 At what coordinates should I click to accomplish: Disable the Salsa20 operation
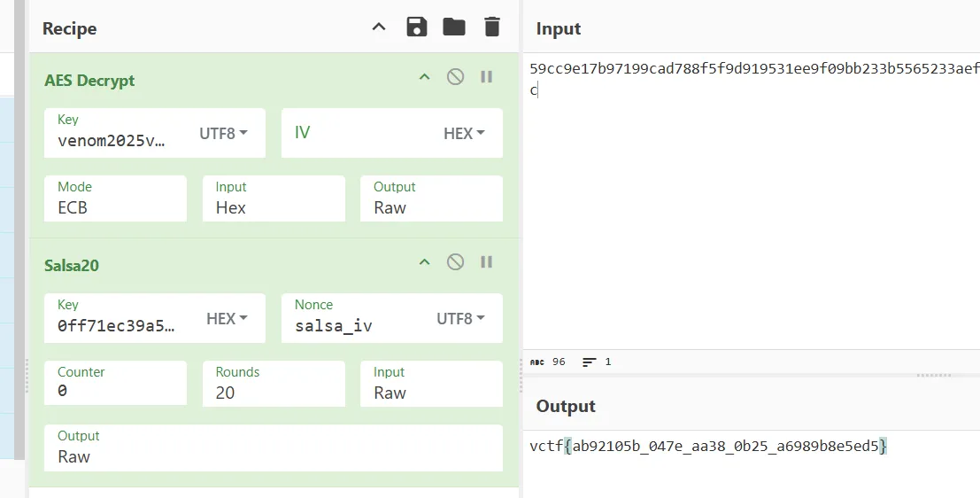(455, 262)
